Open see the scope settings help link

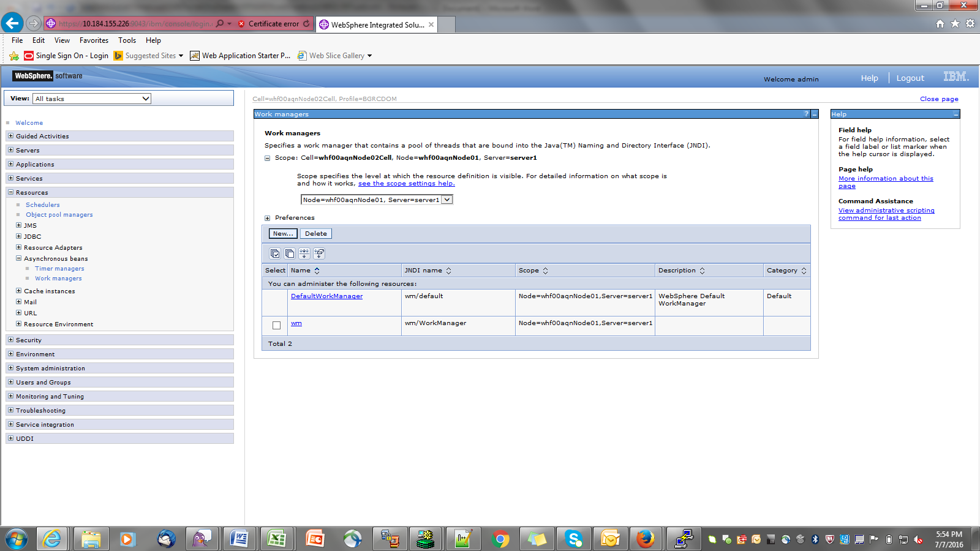(407, 184)
